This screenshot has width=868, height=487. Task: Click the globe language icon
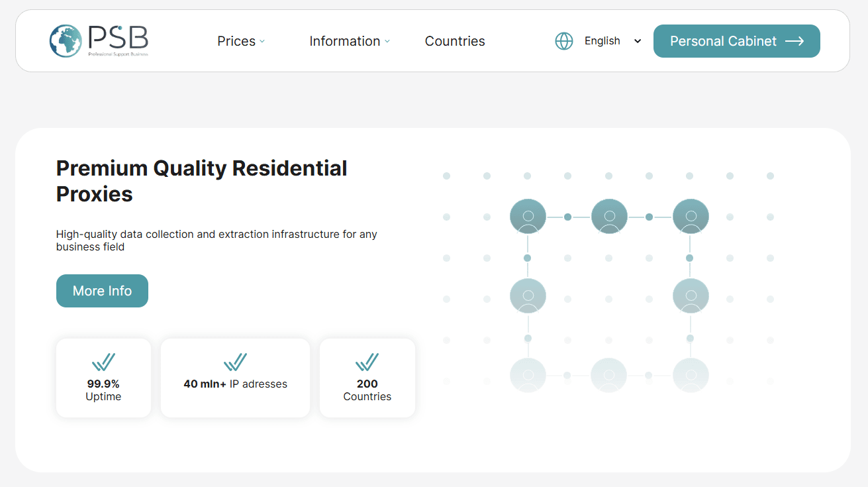563,41
